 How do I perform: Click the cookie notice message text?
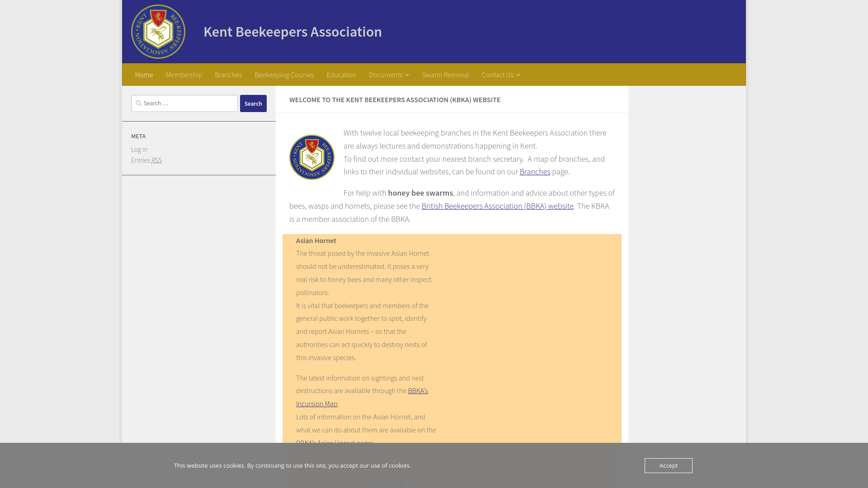(x=292, y=465)
